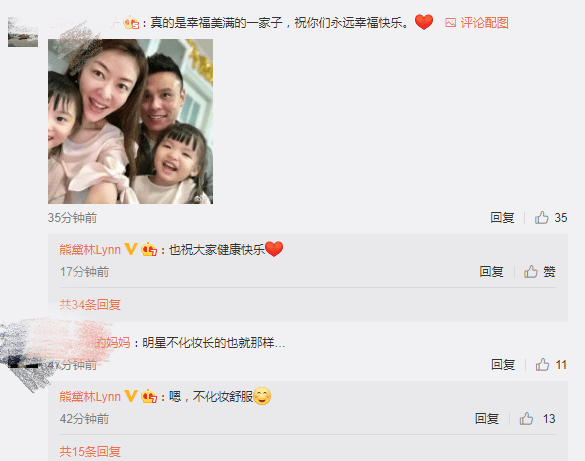
Task: Reply to the 明星不化妆 comment
Action: pos(503,364)
